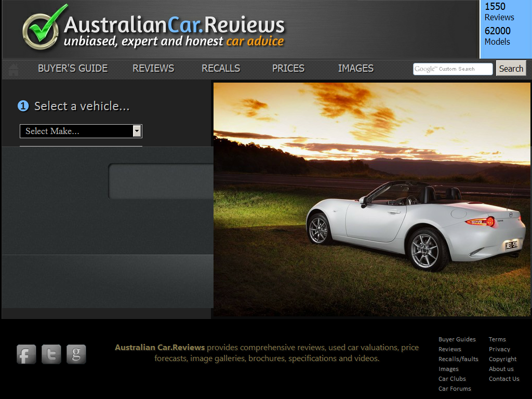Click the Search button
Screen dimensions: 532x399
pos(511,68)
